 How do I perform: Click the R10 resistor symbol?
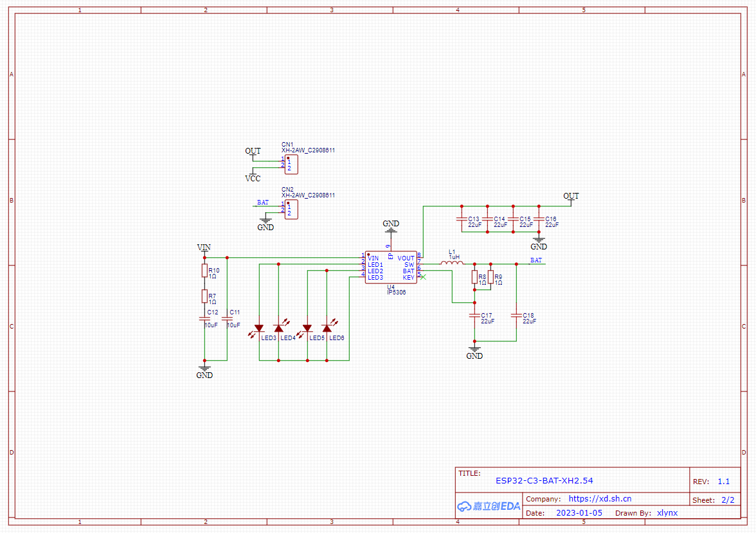pyautogui.click(x=204, y=271)
